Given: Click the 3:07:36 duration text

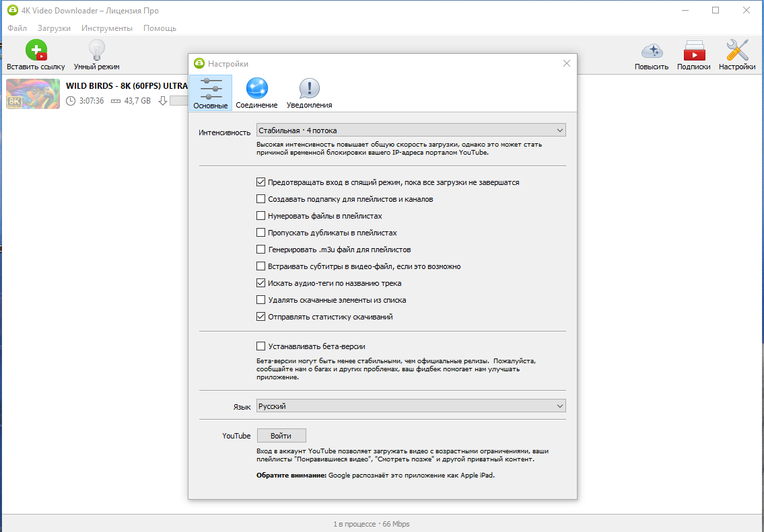Looking at the screenshot, I should tap(92, 101).
